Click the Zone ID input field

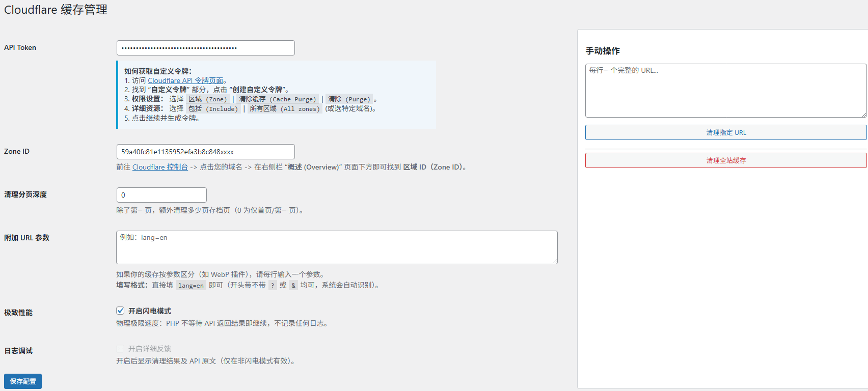[205, 152]
